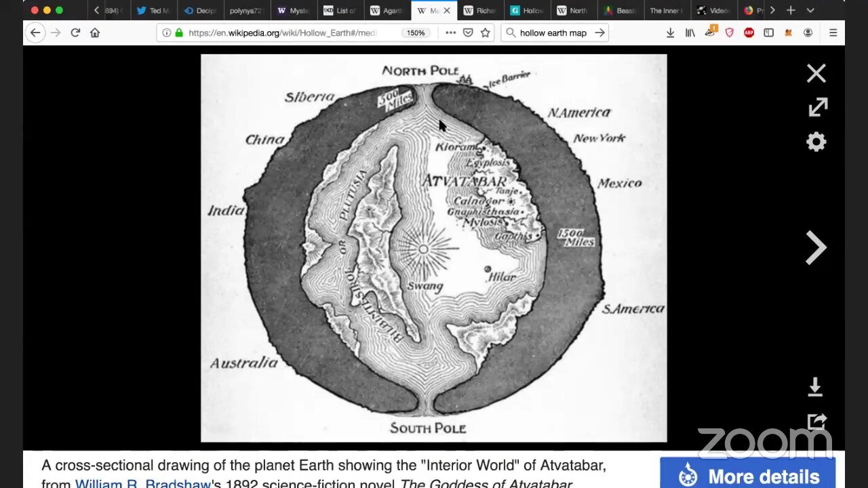Open the Firefox downloads panel
This screenshot has width=868, height=488.
click(670, 33)
